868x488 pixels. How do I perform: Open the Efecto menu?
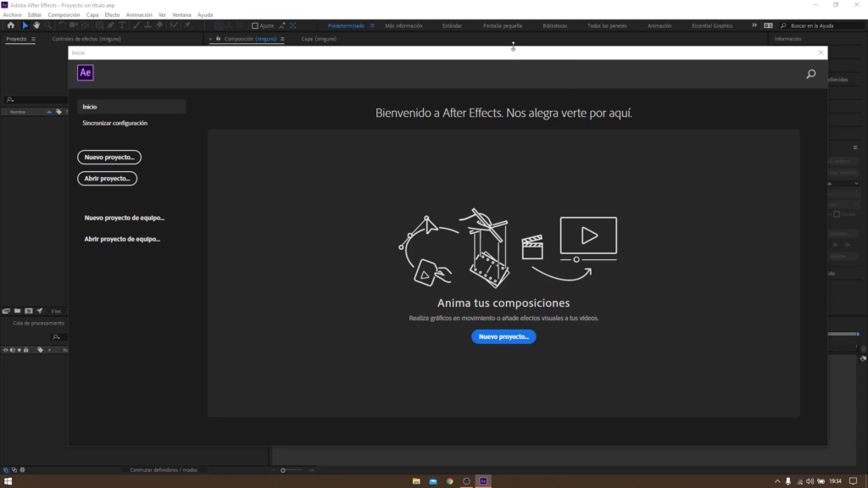(x=112, y=15)
